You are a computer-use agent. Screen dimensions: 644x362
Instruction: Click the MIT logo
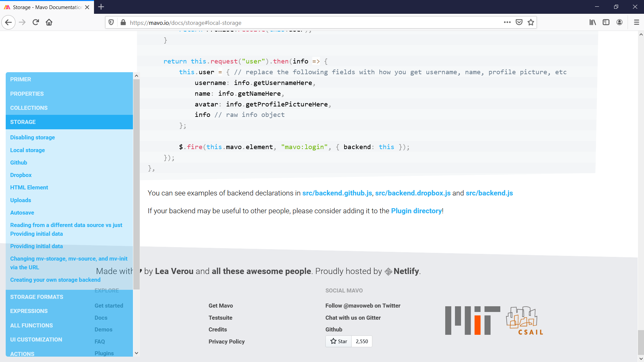pos(472,320)
